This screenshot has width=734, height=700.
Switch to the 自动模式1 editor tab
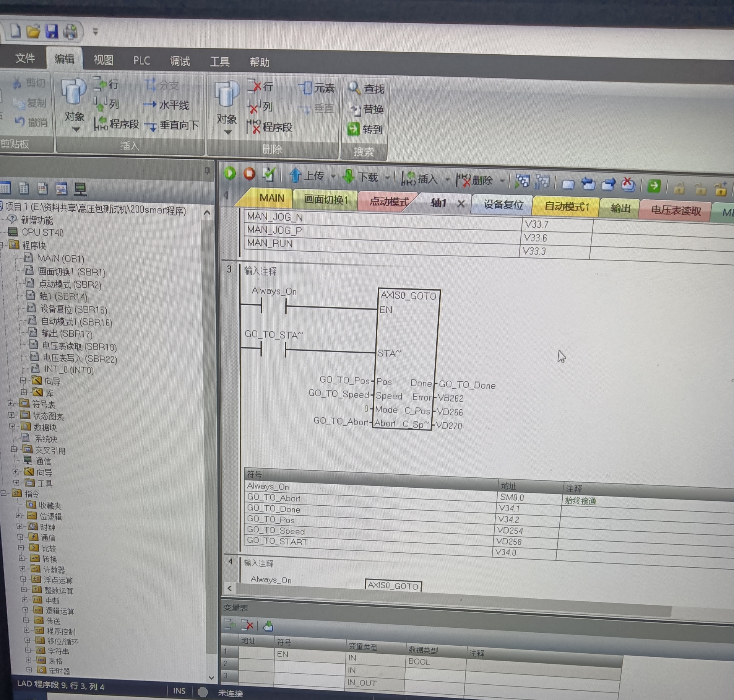pos(566,207)
